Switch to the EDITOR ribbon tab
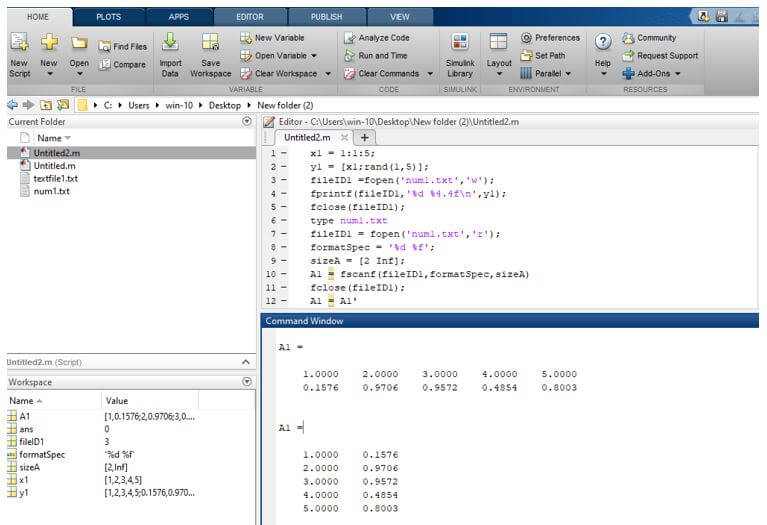 point(249,17)
